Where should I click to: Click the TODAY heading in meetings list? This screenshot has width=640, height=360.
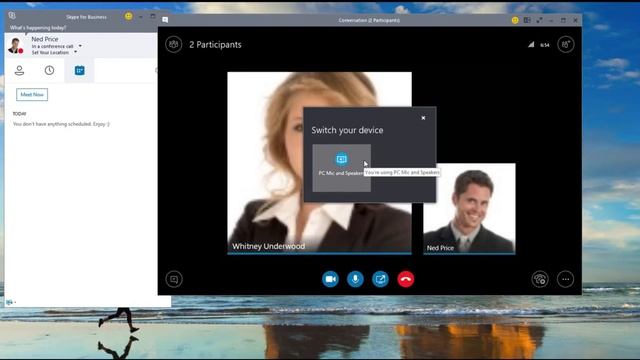coord(19,113)
